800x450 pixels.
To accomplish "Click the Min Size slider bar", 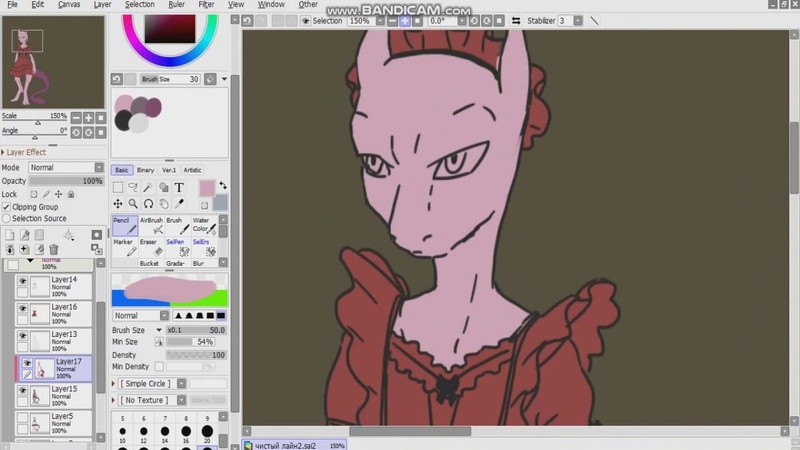I will click(x=190, y=342).
